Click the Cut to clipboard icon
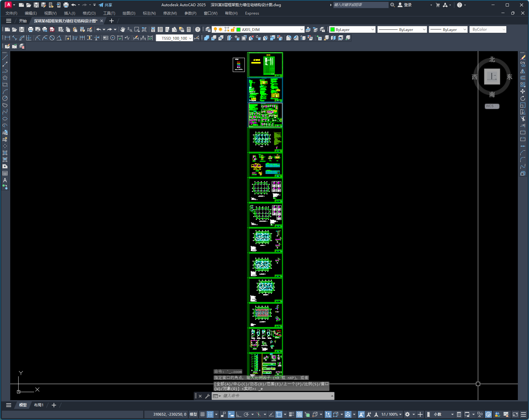 (x=61, y=29)
